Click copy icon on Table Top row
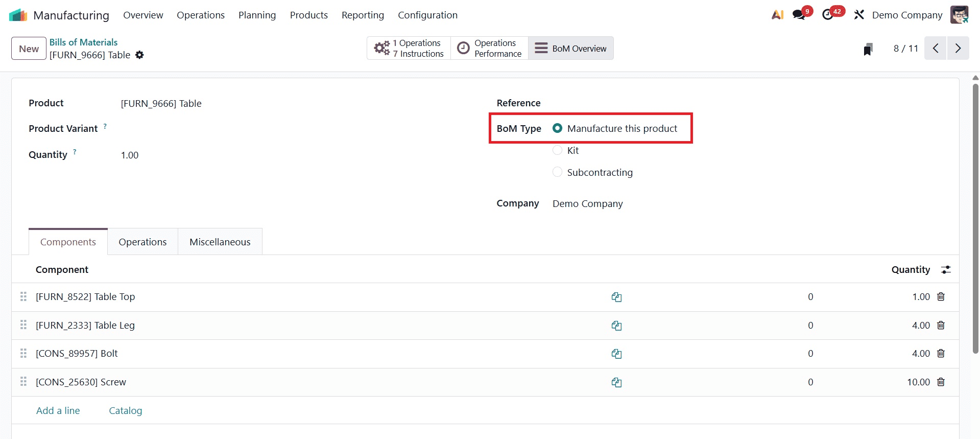The image size is (980, 439). tap(616, 297)
